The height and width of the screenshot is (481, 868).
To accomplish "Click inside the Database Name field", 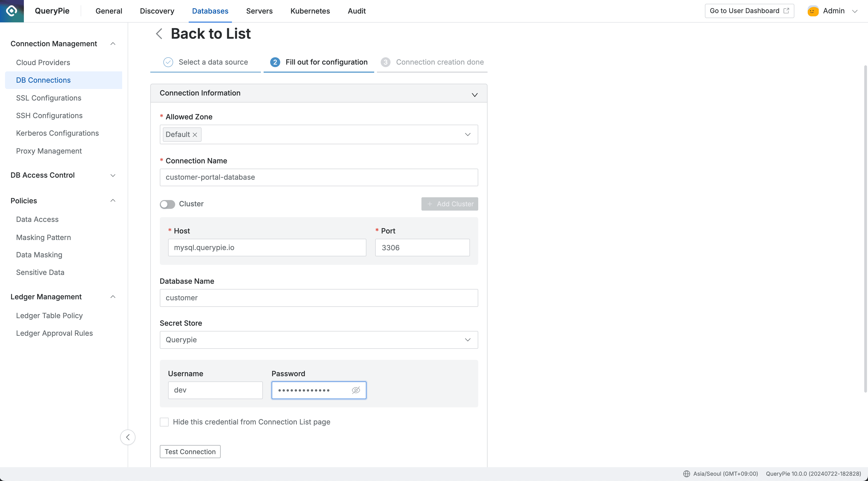I will click(319, 298).
